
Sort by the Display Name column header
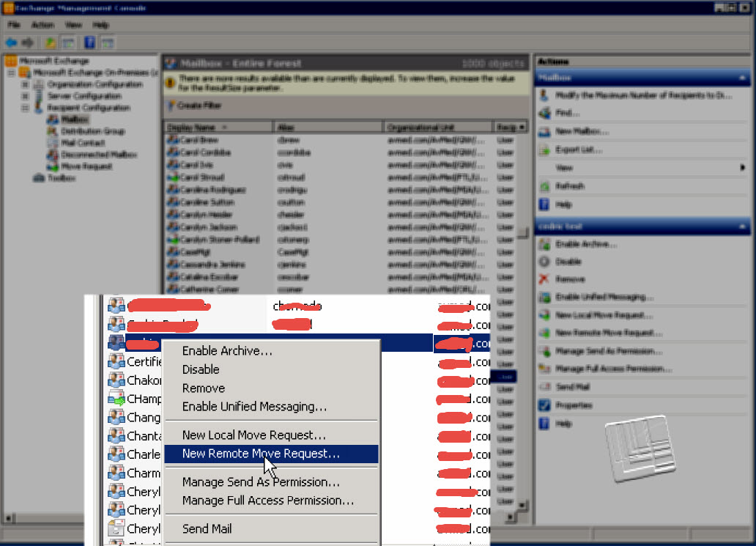point(218,128)
